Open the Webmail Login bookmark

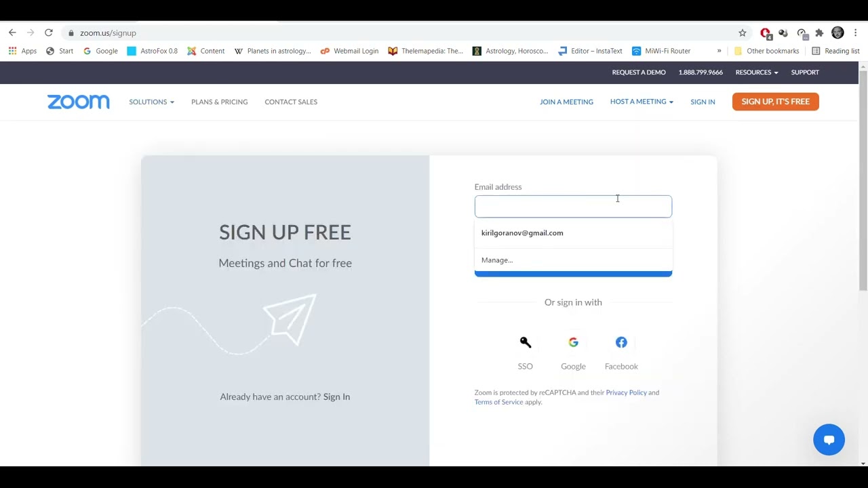click(x=349, y=51)
